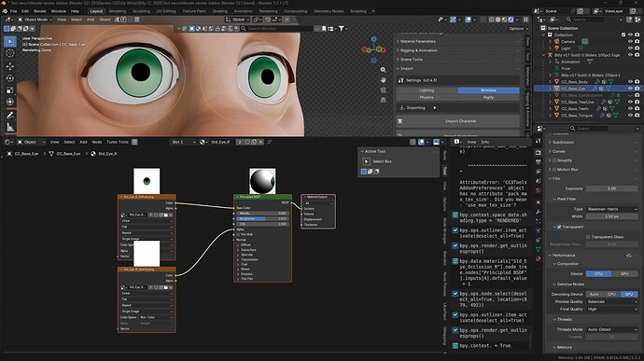The height and width of the screenshot is (361, 644).
Task: Click the Rigify import setting button
Action: point(488,97)
